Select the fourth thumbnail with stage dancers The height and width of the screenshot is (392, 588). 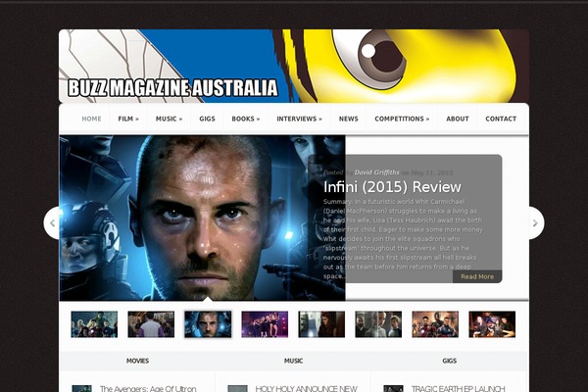click(x=265, y=324)
